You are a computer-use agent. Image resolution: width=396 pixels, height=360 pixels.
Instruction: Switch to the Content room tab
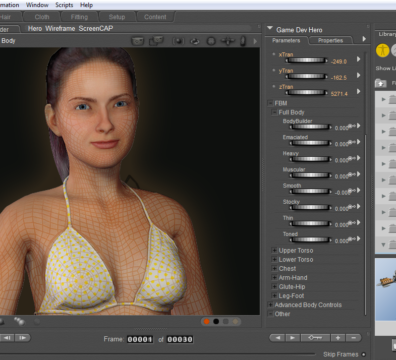[155, 17]
